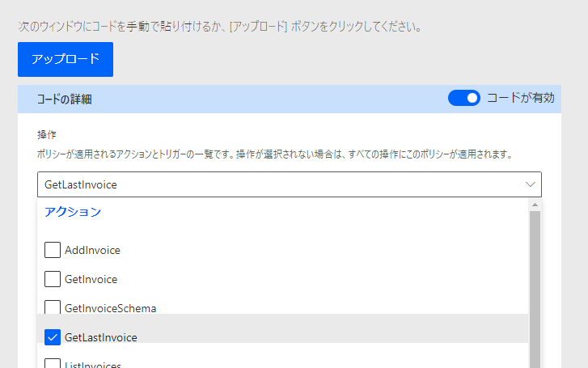Pick the GetInvoiceSchema option label
588x368 pixels.
click(110, 308)
